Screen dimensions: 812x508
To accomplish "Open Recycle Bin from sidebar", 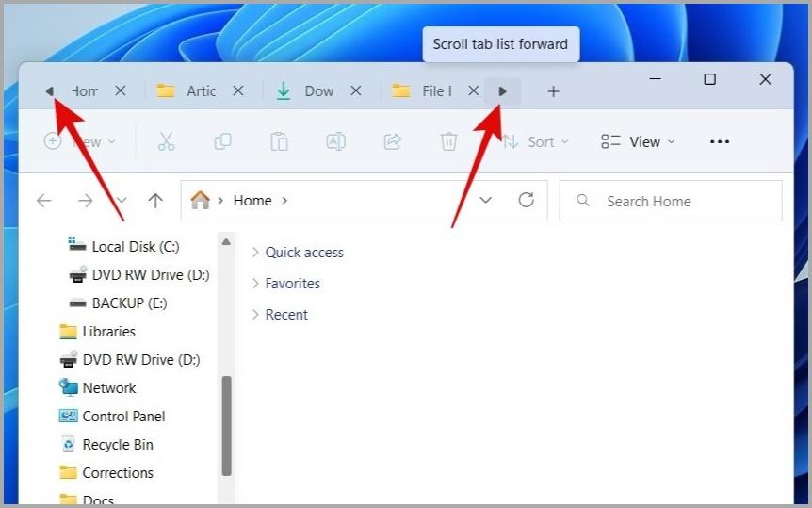I will coord(118,445).
